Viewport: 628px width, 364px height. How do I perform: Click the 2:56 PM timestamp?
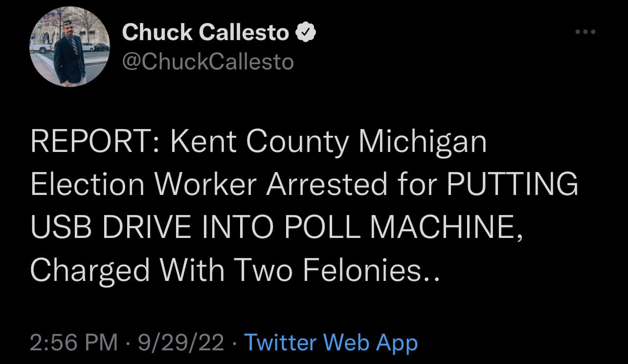pyautogui.click(x=74, y=343)
